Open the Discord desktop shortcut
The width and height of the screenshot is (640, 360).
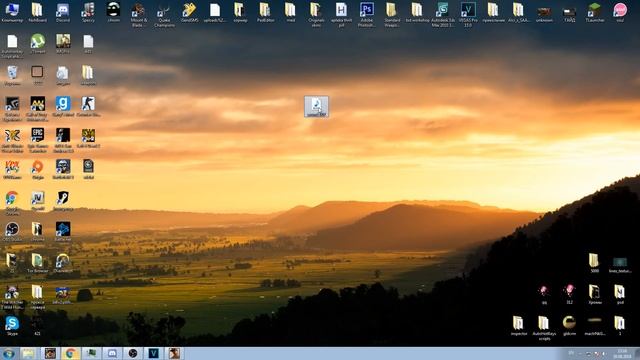click(x=62, y=12)
